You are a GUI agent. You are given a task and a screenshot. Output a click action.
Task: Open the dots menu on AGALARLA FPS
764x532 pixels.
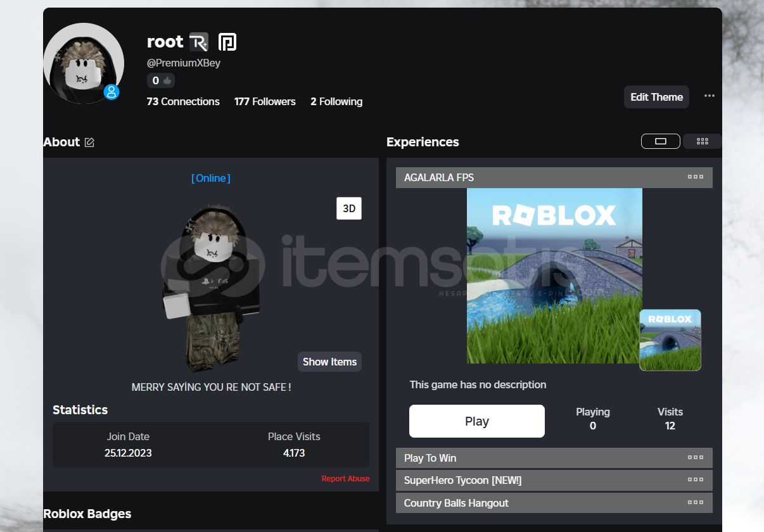coord(696,177)
